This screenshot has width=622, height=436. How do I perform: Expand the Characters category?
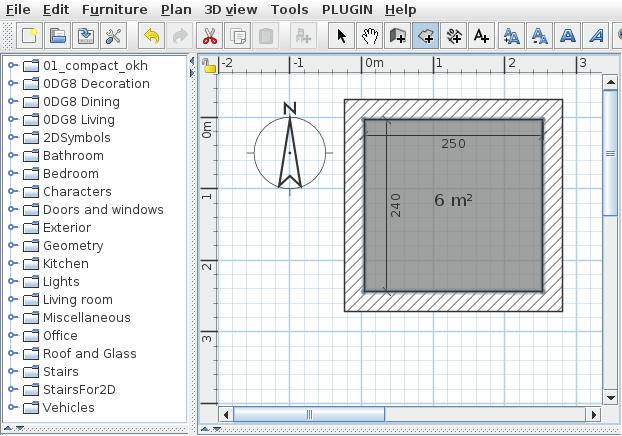click(x=13, y=191)
